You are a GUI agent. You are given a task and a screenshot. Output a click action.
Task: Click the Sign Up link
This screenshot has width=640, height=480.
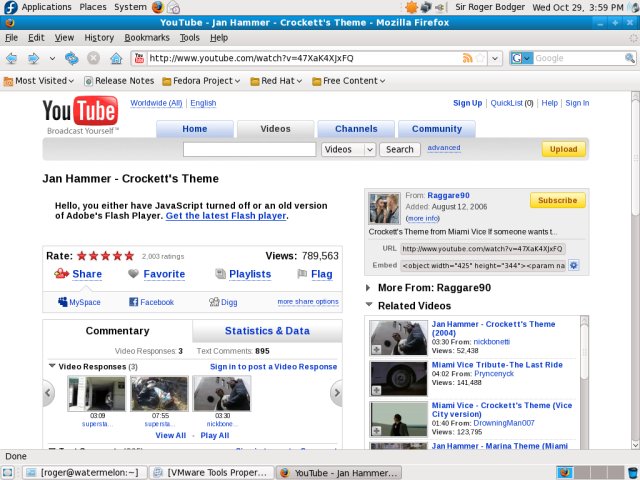[467, 103]
